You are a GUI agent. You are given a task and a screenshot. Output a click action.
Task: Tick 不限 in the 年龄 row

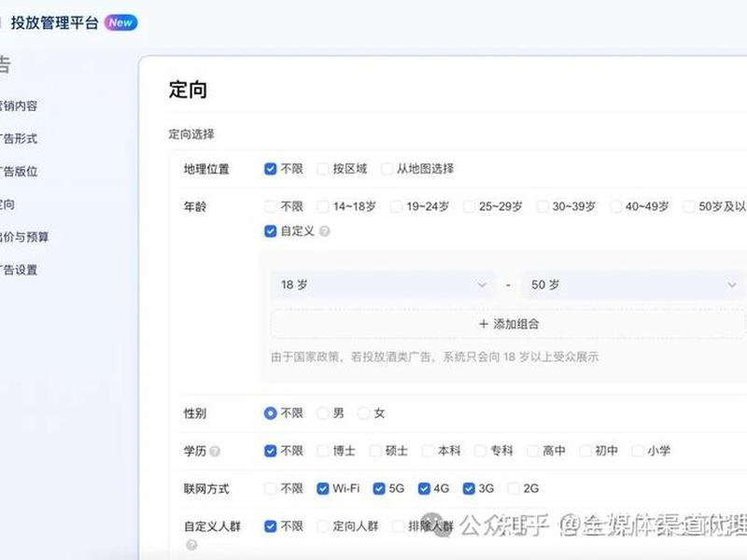pyautogui.click(x=270, y=206)
